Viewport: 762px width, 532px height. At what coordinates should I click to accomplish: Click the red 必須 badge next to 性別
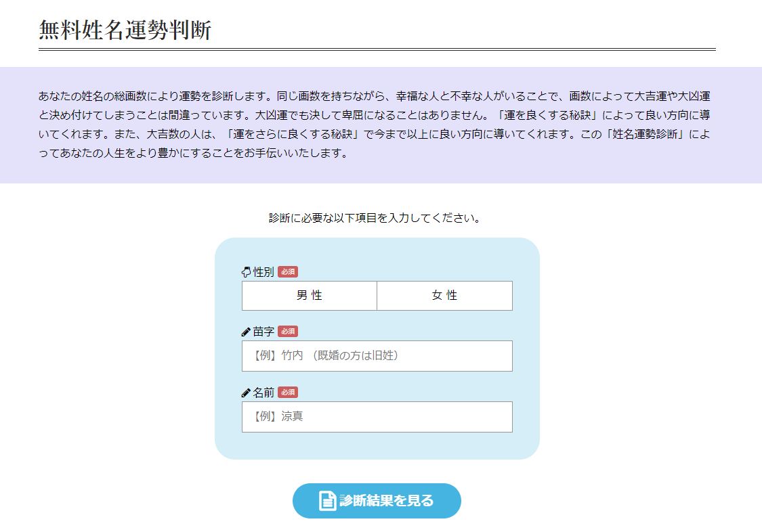click(x=288, y=272)
